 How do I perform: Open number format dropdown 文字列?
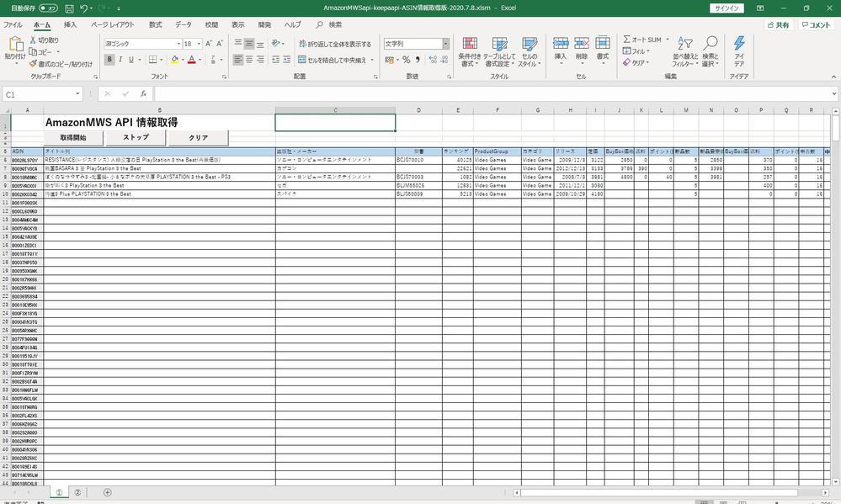[445, 44]
